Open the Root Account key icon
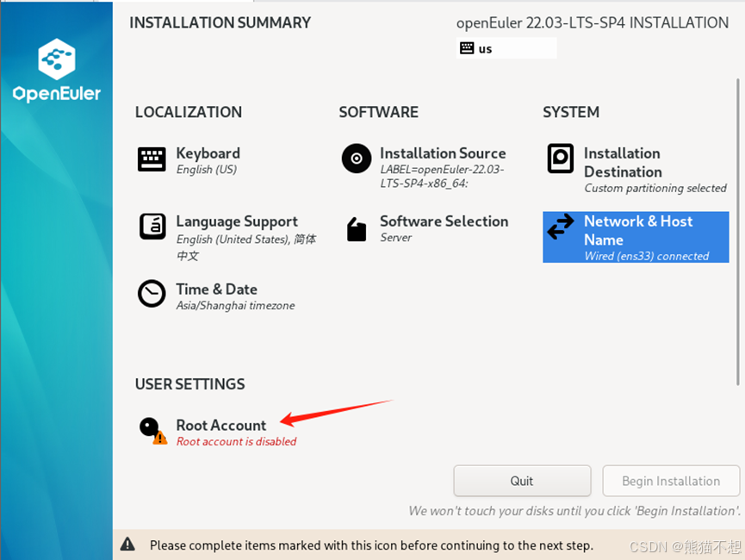Screen dimensions: 745x560 point(152,431)
